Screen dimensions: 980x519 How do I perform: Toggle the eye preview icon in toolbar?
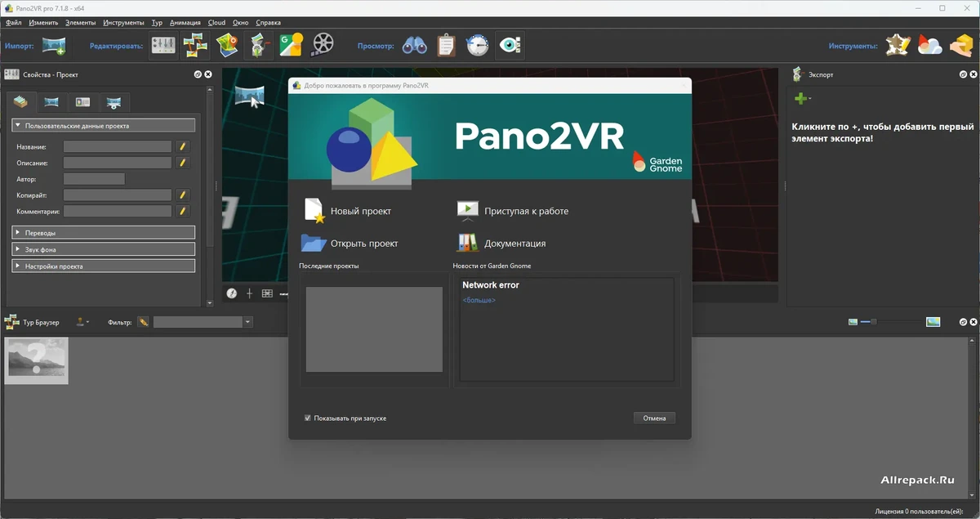[510, 46]
